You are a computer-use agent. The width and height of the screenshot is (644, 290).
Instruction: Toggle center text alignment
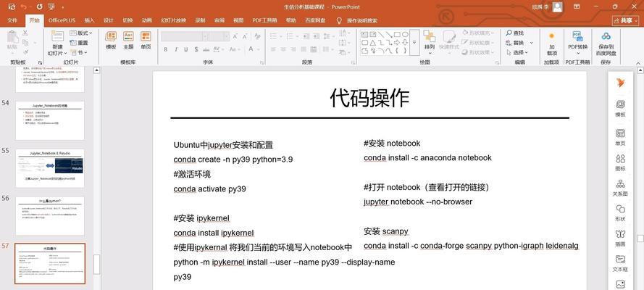click(x=283, y=49)
